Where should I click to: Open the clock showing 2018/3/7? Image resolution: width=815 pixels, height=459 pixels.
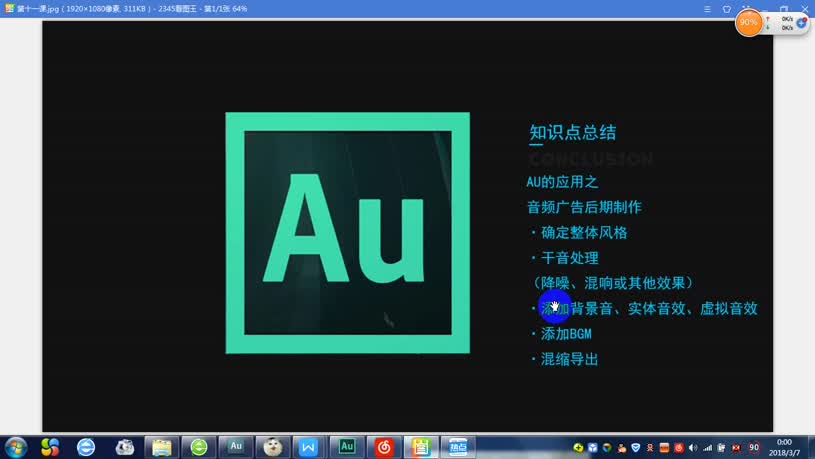pos(784,448)
